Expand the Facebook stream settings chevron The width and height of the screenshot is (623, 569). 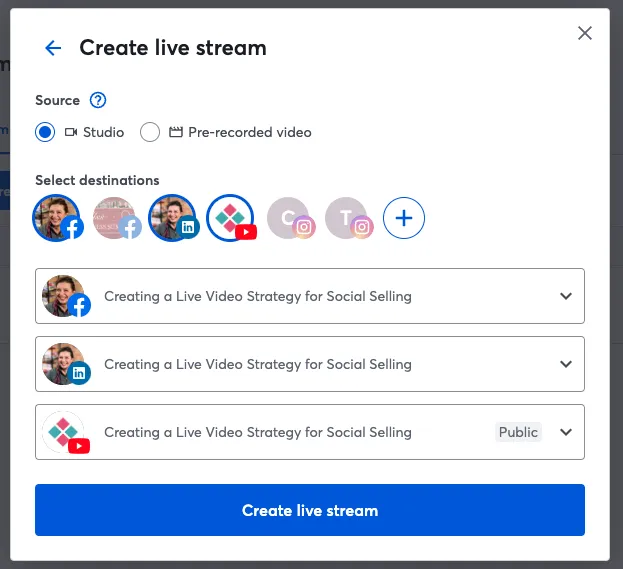(566, 296)
